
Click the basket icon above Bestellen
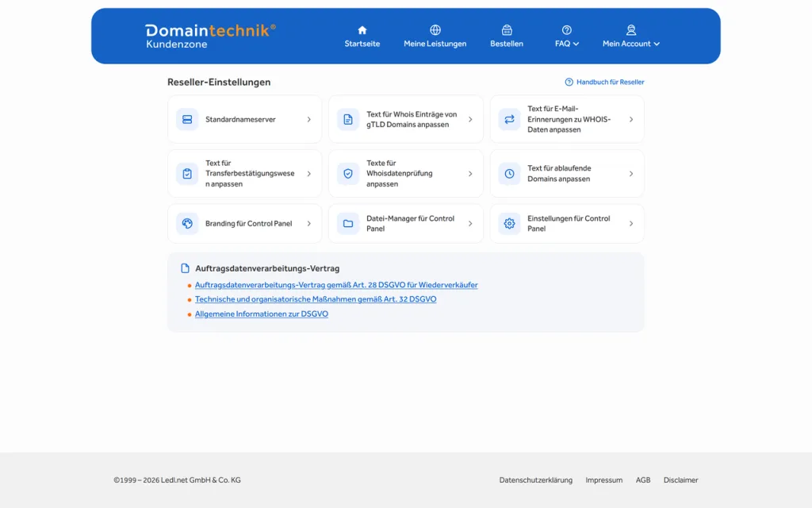click(507, 30)
